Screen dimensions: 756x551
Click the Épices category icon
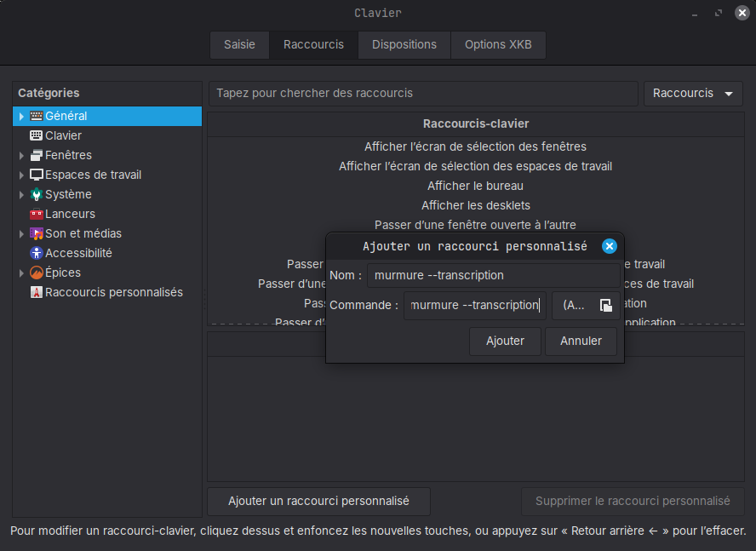(36, 273)
